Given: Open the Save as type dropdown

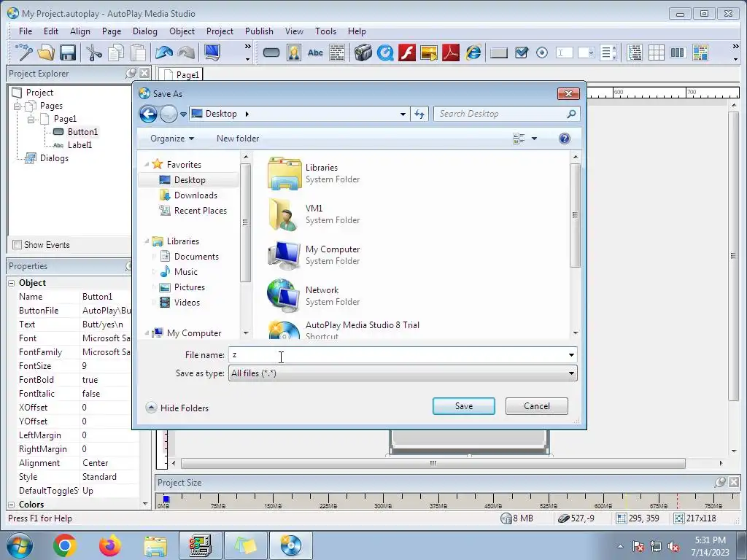Looking at the screenshot, I should point(571,373).
